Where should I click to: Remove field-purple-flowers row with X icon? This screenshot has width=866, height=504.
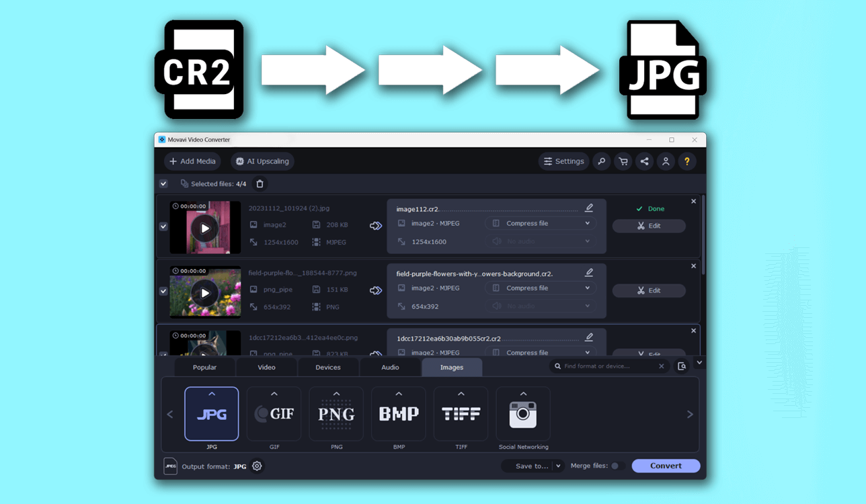click(x=694, y=266)
